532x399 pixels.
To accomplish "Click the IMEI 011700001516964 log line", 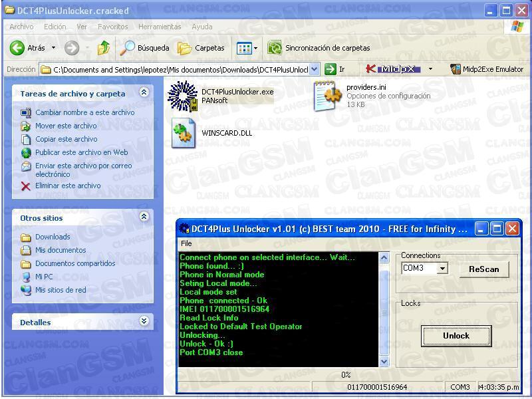I will [224, 309].
